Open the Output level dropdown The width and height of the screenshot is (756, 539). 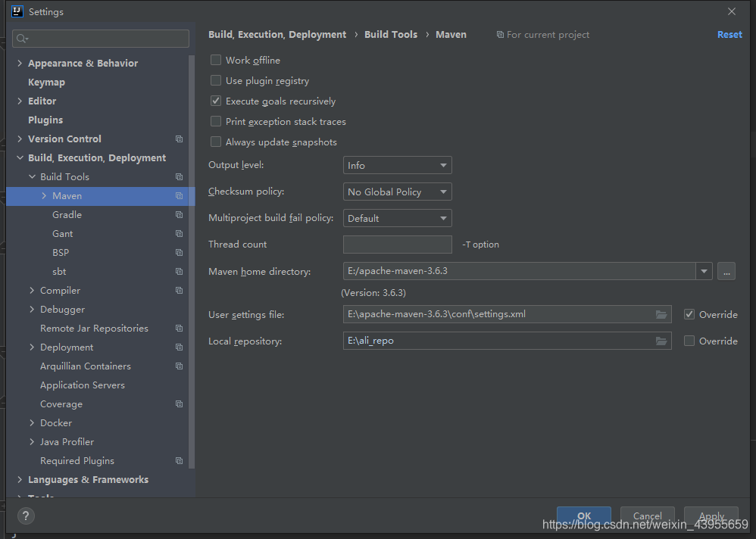[397, 165]
